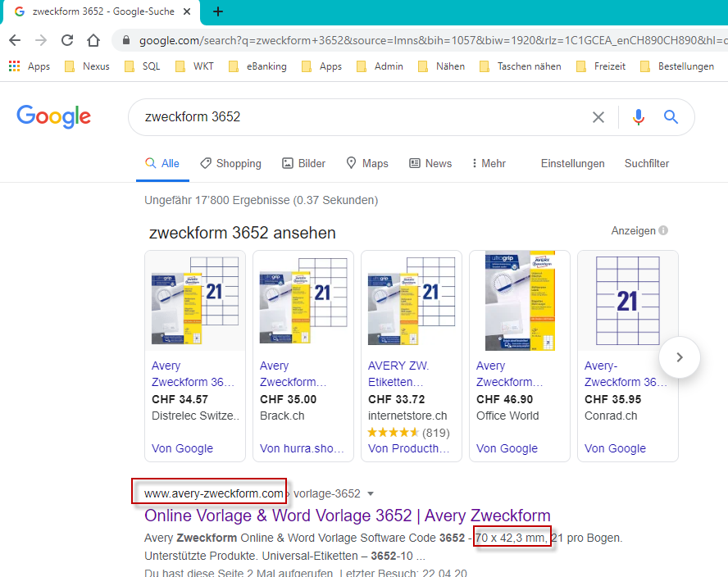Image resolution: width=728 pixels, height=577 pixels.
Task: Open the Apps bookmark folder next to eBanking
Action: [321, 66]
